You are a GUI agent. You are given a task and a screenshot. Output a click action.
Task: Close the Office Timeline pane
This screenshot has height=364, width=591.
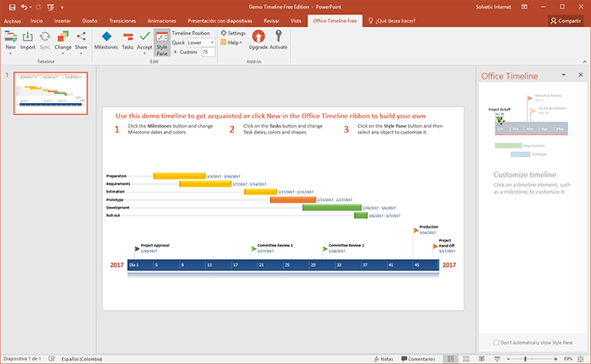point(581,74)
